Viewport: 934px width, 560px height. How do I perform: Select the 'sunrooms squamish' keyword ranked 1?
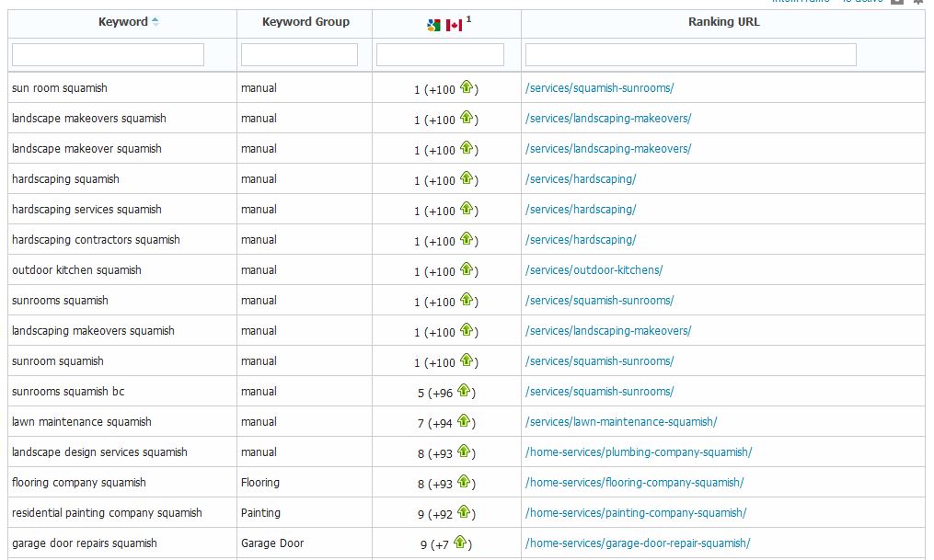pyautogui.click(x=60, y=301)
